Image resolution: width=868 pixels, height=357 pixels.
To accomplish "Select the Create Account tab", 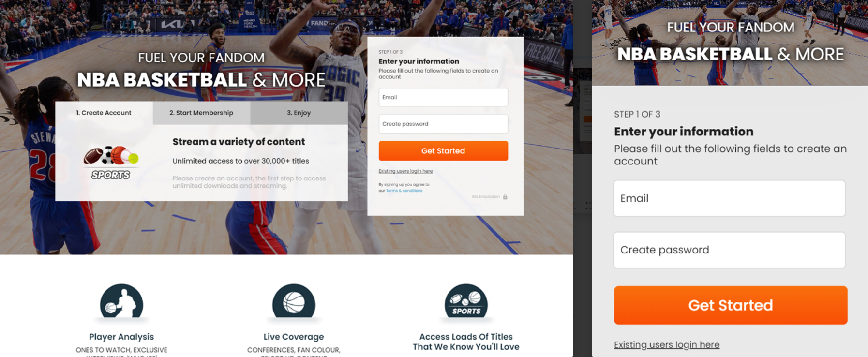I will point(104,113).
